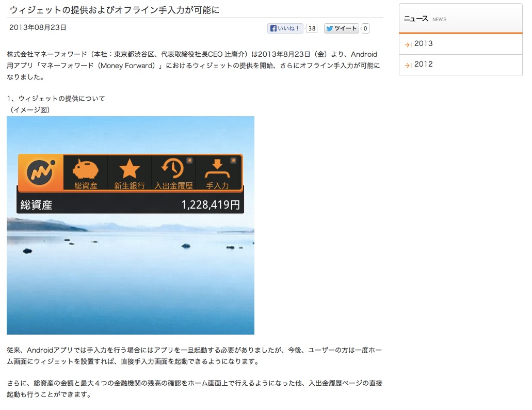Click the heading 1、ウィジェットの提供について
The width and height of the screenshot is (532, 410).
tap(56, 99)
